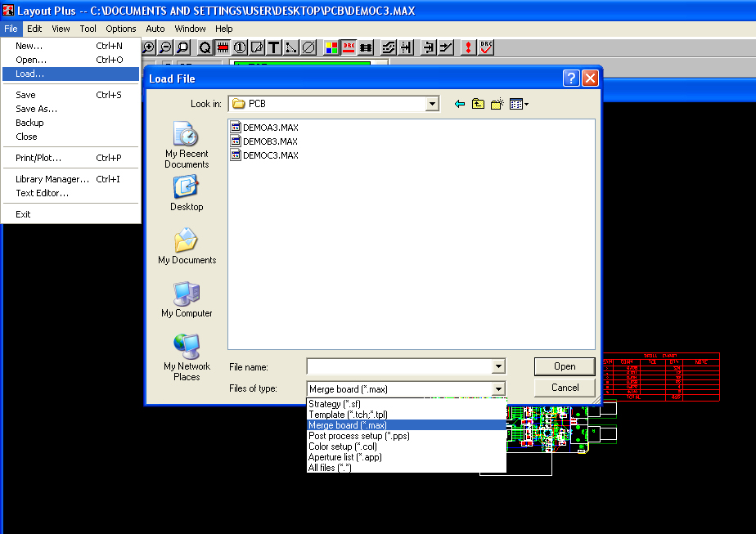Open My Network Places location
This screenshot has height=534, width=756.
(187, 357)
